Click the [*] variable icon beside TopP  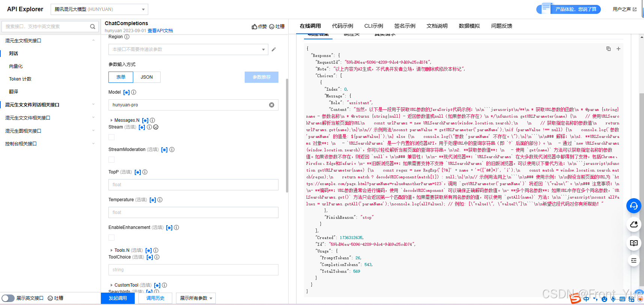pyautogui.click(x=138, y=172)
